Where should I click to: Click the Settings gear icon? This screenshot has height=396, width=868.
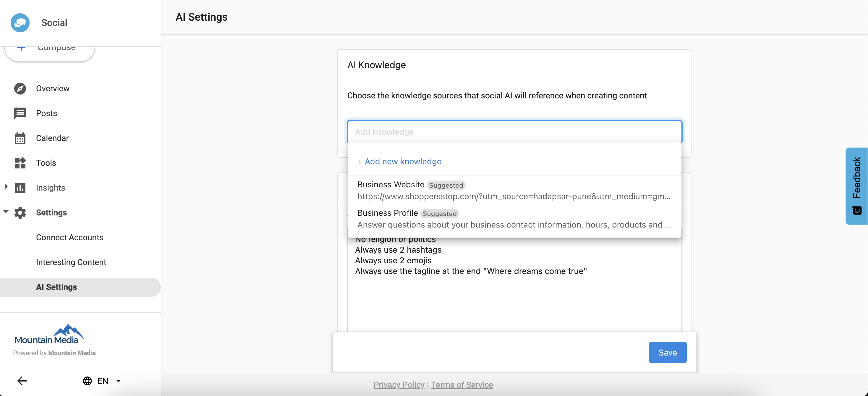point(20,212)
